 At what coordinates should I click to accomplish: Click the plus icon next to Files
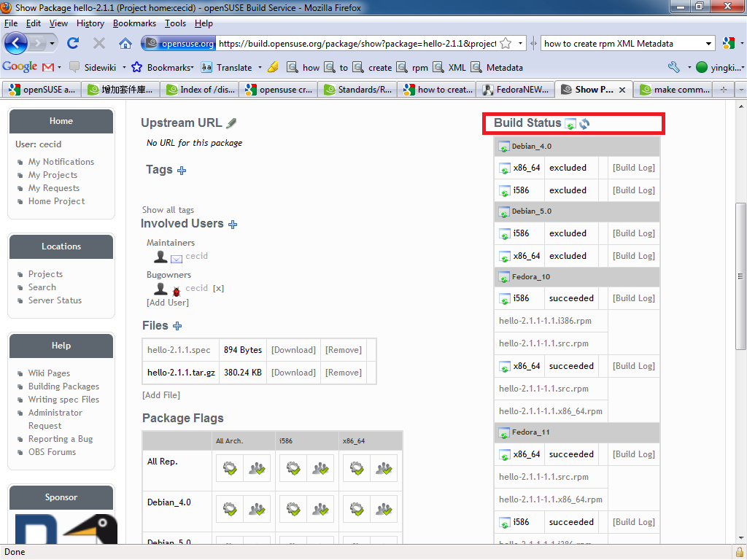177,326
